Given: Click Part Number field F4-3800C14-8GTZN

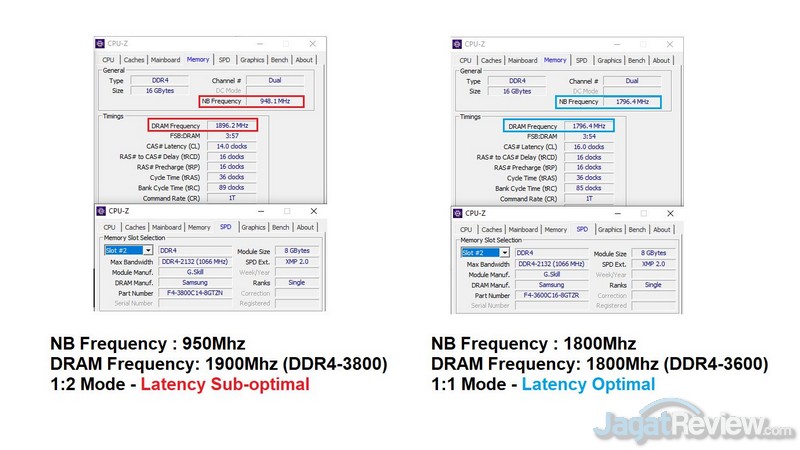Looking at the screenshot, I should (x=195, y=293).
